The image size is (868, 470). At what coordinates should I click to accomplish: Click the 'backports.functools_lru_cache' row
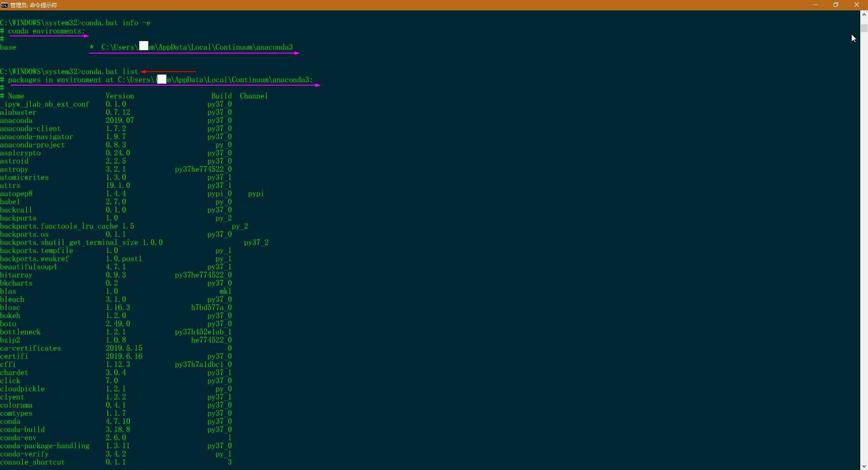tap(124, 226)
